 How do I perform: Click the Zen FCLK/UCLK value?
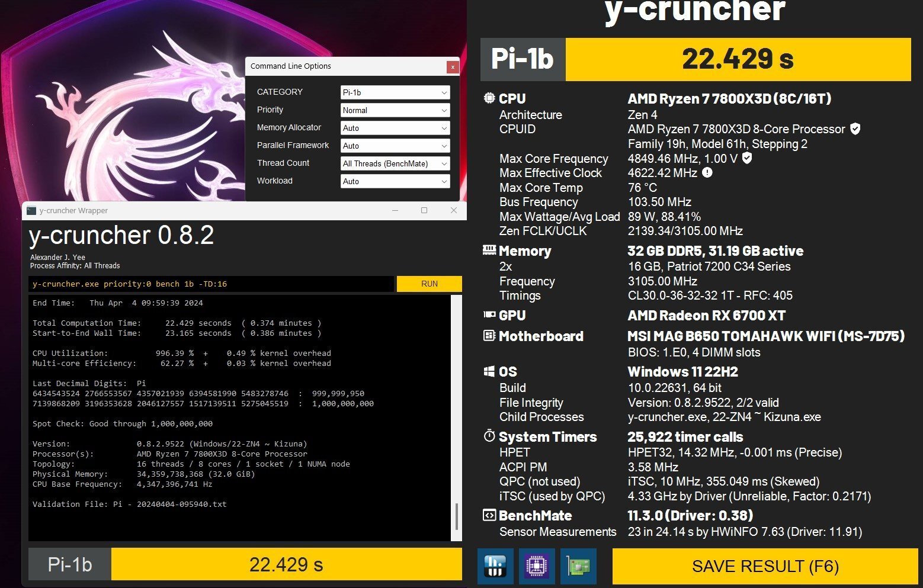click(x=685, y=231)
